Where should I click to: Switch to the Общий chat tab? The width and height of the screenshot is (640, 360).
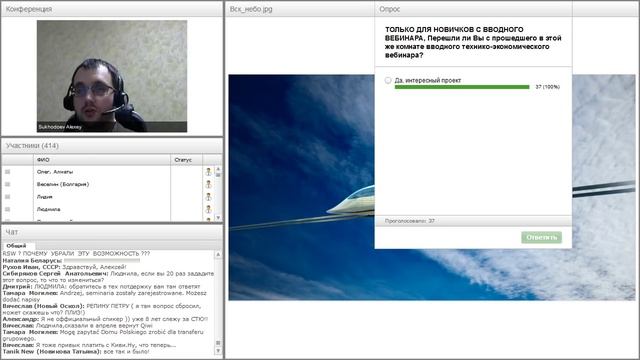point(16,246)
